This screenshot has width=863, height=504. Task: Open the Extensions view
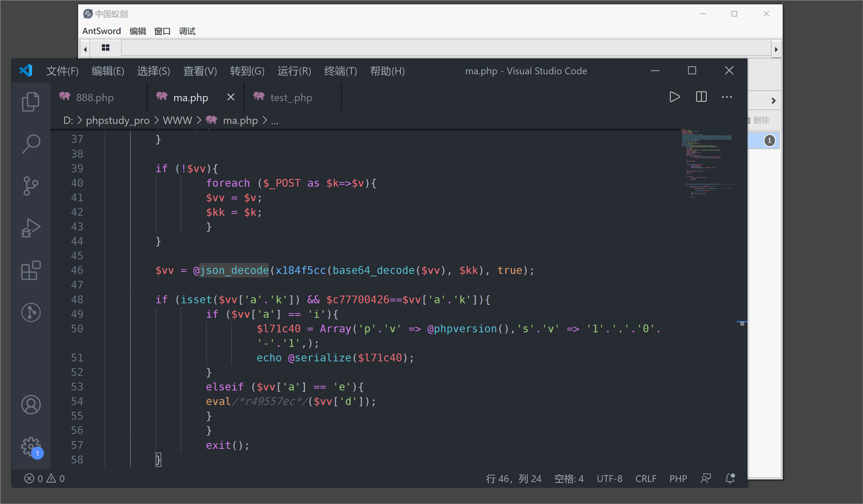31,270
